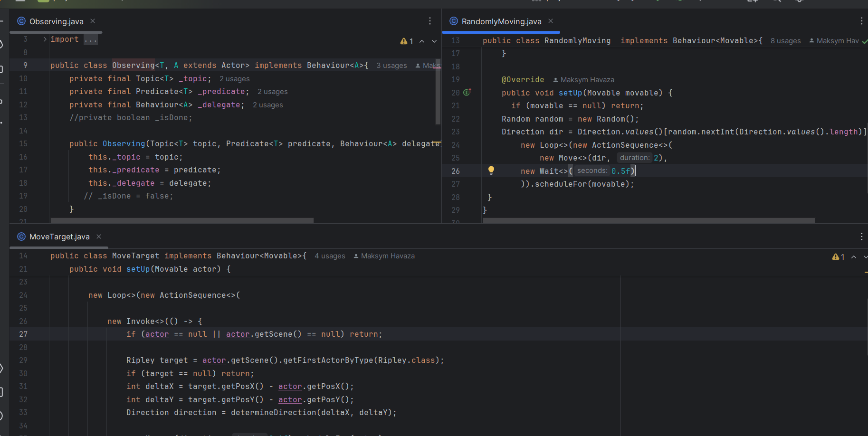The width and height of the screenshot is (868, 436).
Task: Click line number 26 in RandomlyMoving.java gutter
Action: click(456, 171)
